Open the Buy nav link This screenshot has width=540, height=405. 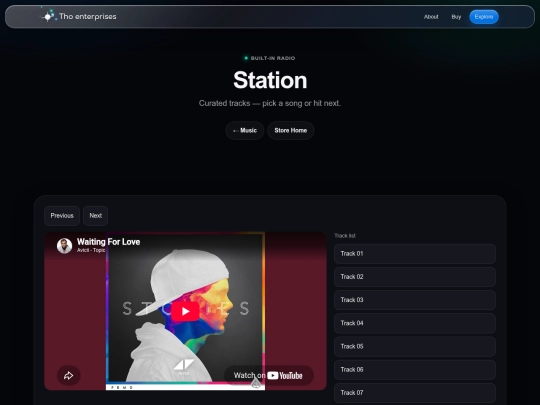456,17
